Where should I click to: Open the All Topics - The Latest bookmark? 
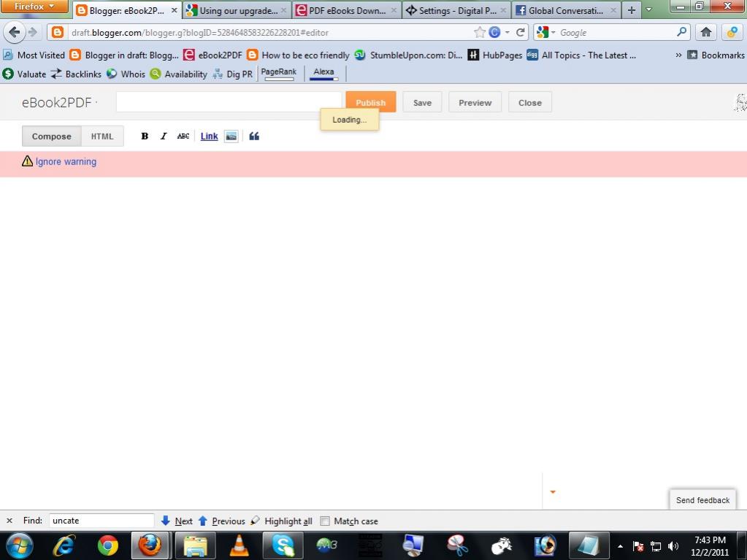(x=581, y=55)
